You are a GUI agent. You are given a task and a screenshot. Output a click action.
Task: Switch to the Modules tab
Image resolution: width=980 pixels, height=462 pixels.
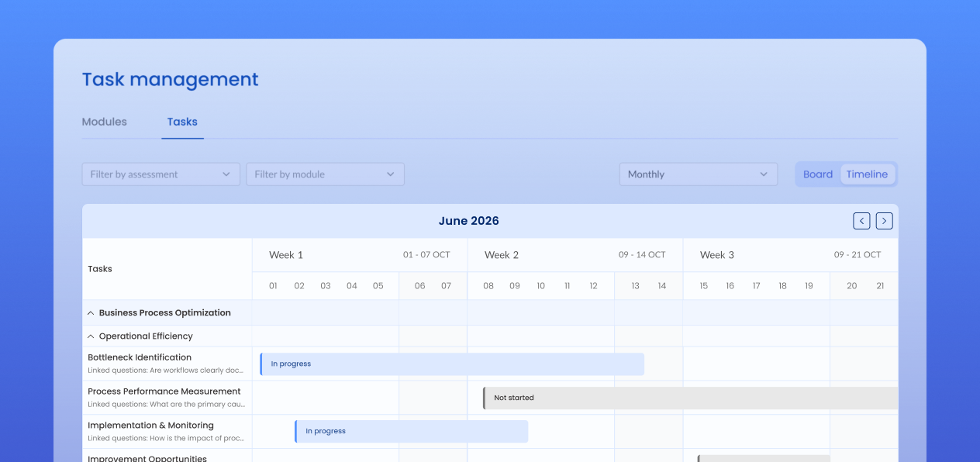pos(105,122)
